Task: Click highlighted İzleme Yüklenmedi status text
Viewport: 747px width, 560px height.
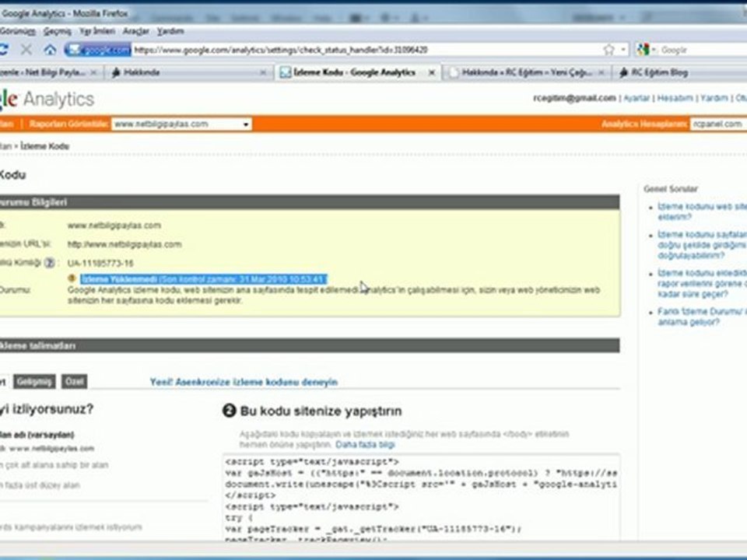Action: coord(204,279)
